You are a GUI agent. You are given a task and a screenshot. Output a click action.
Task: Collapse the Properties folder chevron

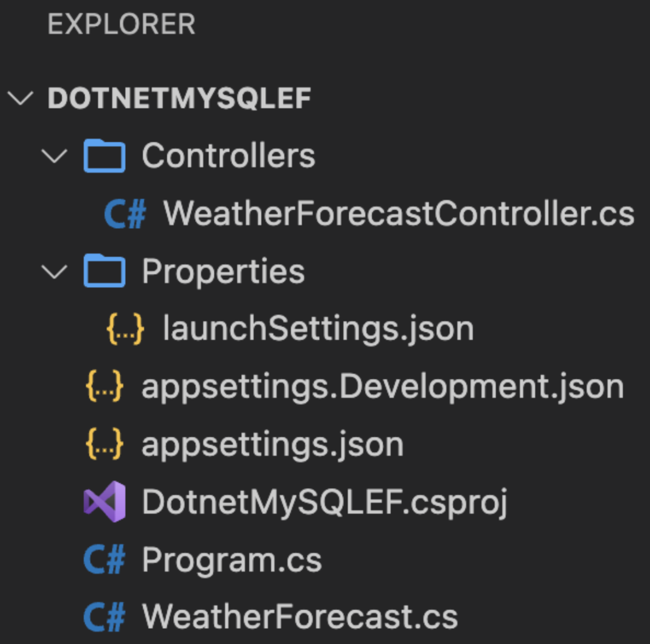tap(55, 272)
